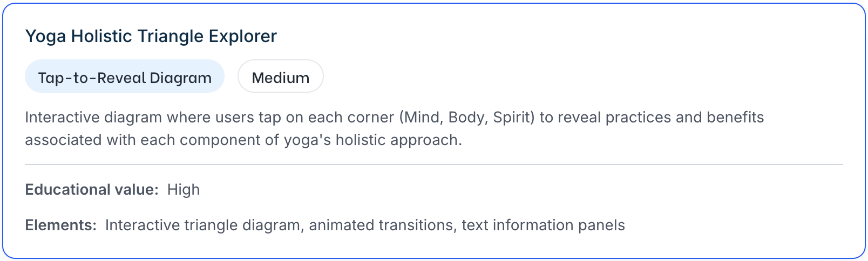The width and height of the screenshot is (868, 261).
Task: Click the animated transitions element text
Action: (381, 225)
